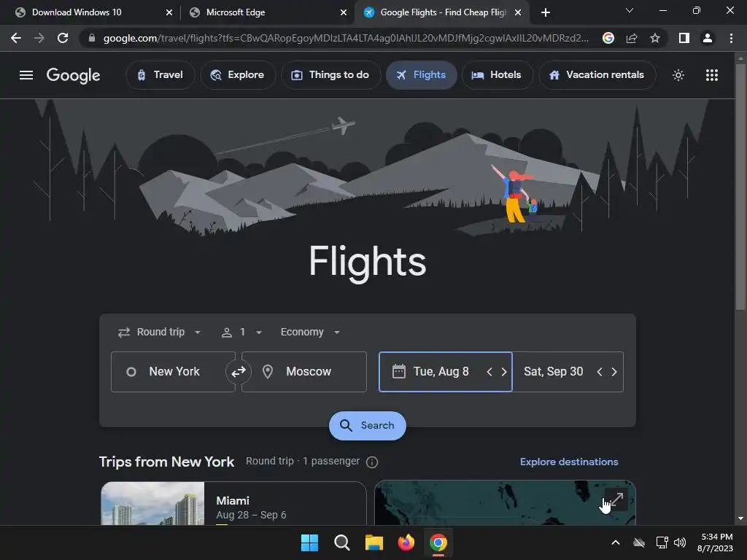Switch to the Explore tab
The image size is (747, 560).
(x=237, y=75)
